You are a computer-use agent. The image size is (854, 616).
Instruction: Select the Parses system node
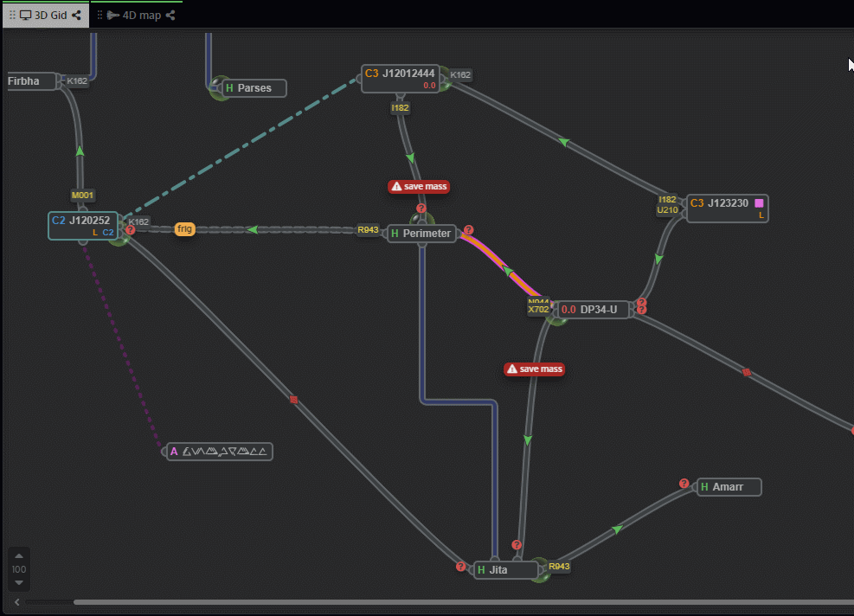tap(254, 88)
